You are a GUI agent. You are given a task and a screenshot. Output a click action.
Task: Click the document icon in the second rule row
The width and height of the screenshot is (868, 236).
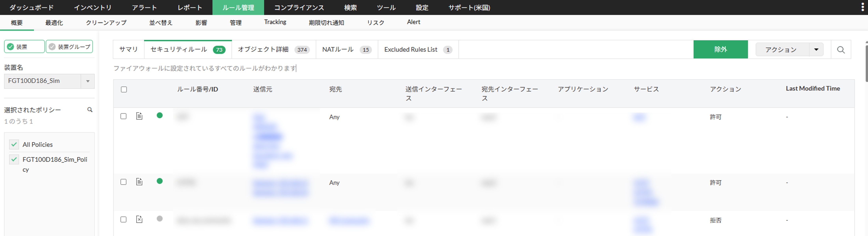click(x=139, y=182)
